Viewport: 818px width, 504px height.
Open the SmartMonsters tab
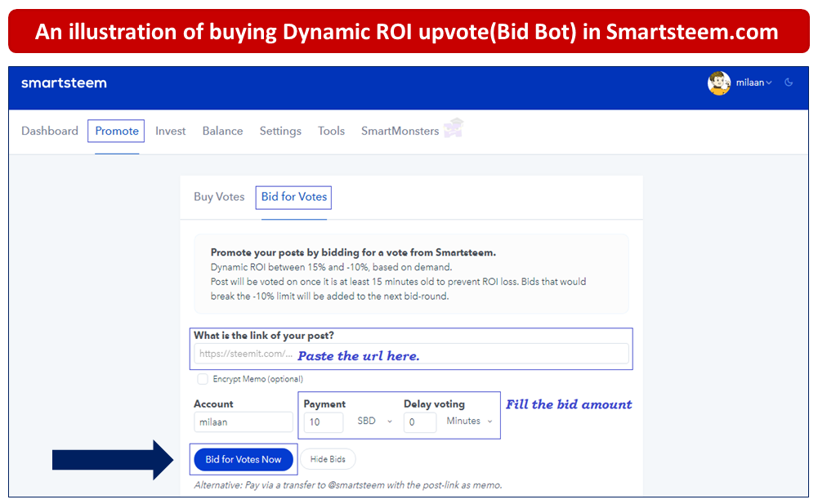400,131
